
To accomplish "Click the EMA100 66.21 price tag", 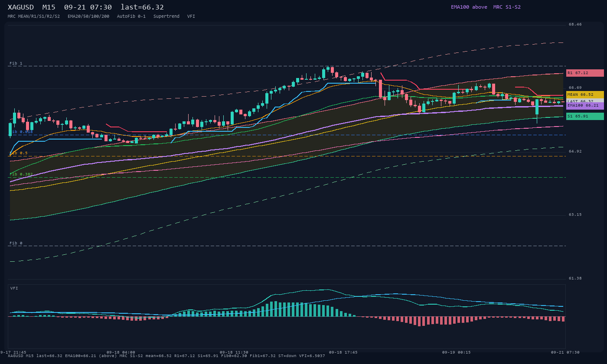I will pyautogui.click(x=585, y=105).
